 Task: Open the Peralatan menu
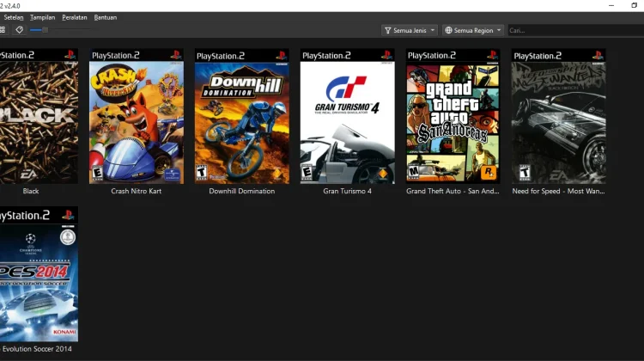pos(74,17)
